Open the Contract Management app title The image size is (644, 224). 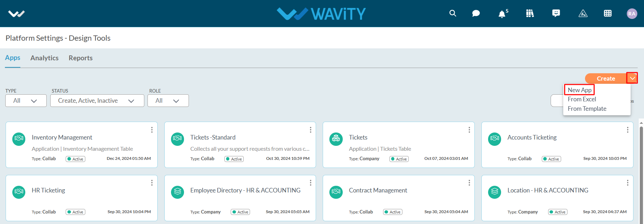coord(378,190)
